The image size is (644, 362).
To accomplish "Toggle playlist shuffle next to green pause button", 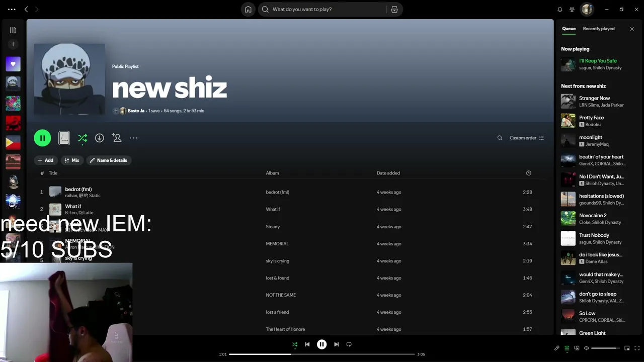I will [x=83, y=138].
